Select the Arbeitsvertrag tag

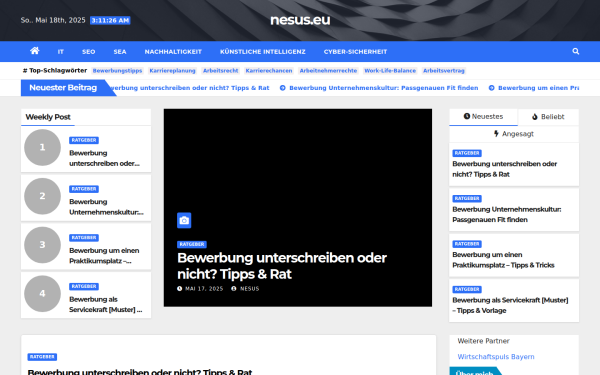click(x=444, y=71)
